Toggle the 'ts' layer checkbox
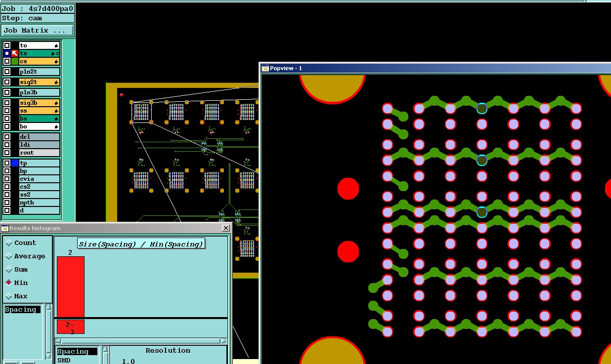This screenshot has height=364, width=611. coord(7,53)
